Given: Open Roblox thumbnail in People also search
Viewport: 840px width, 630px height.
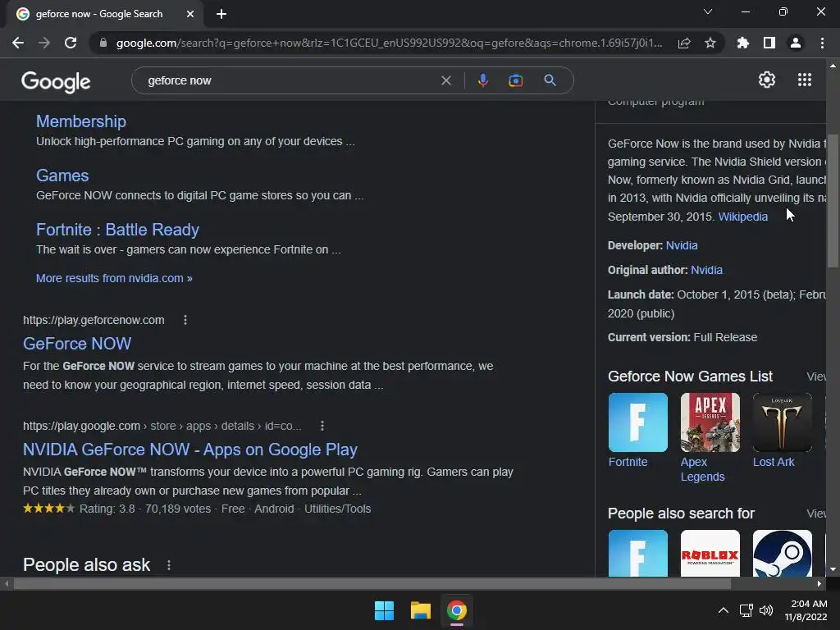Looking at the screenshot, I should (710, 554).
